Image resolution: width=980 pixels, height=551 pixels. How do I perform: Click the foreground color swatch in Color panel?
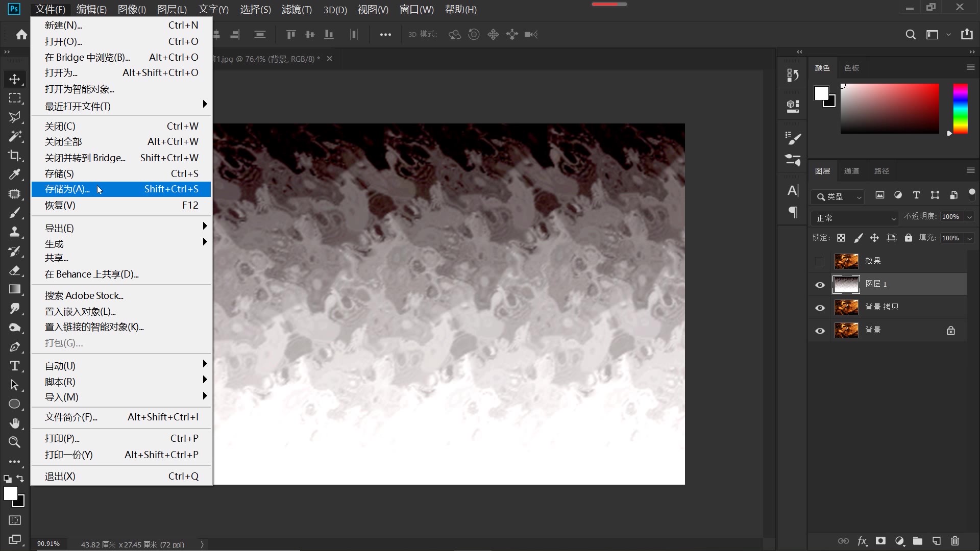[x=821, y=93]
